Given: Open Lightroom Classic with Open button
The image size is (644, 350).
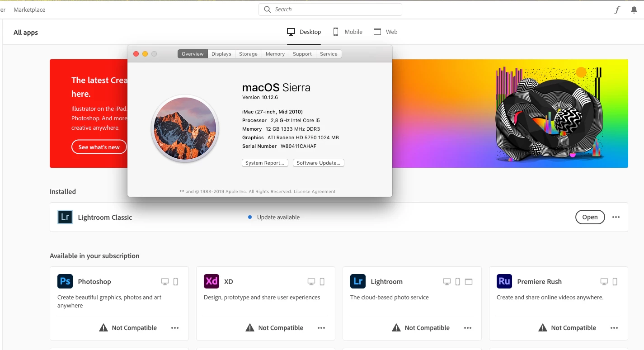Looking at the screenshot, I should click(x=590, y=217).
